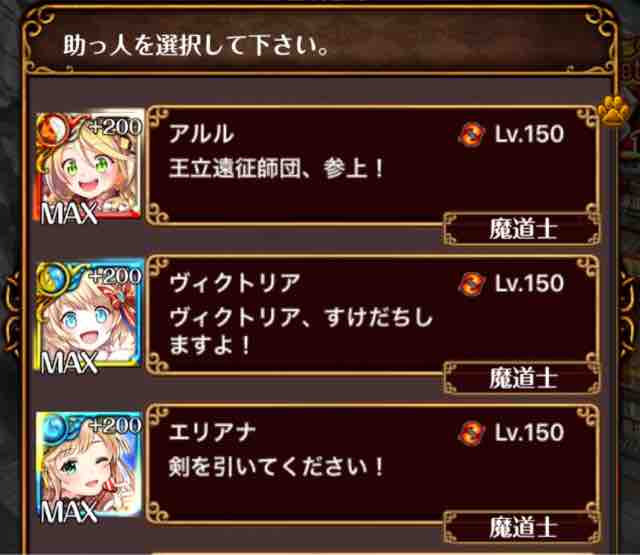
Task: Select アルル character portrait
Action: 89,167
